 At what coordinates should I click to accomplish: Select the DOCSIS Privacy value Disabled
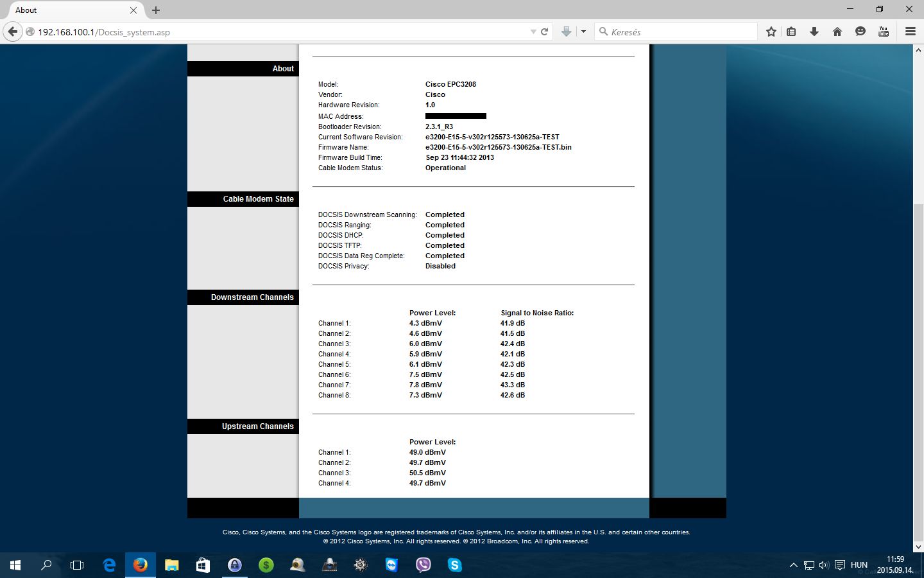pyautogui.click(x=440, y=266)
